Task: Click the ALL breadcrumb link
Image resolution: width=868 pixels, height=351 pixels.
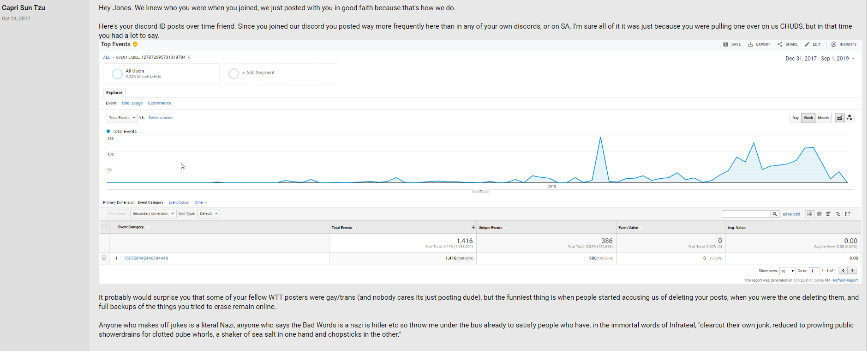Action: (x=107, y=57)
